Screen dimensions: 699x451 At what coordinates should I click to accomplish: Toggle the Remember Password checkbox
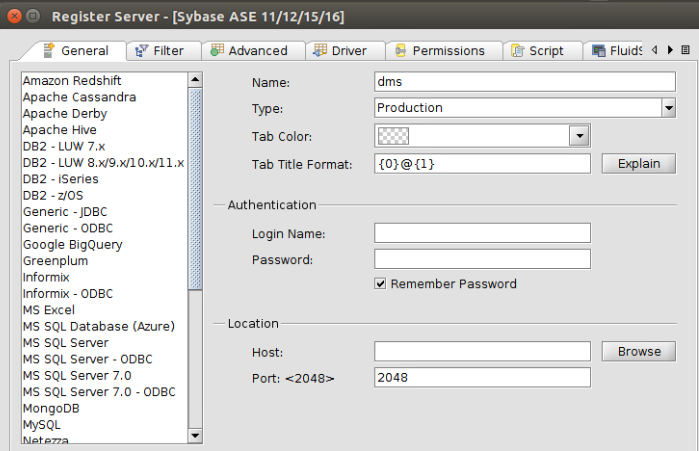tap(380, 284)
